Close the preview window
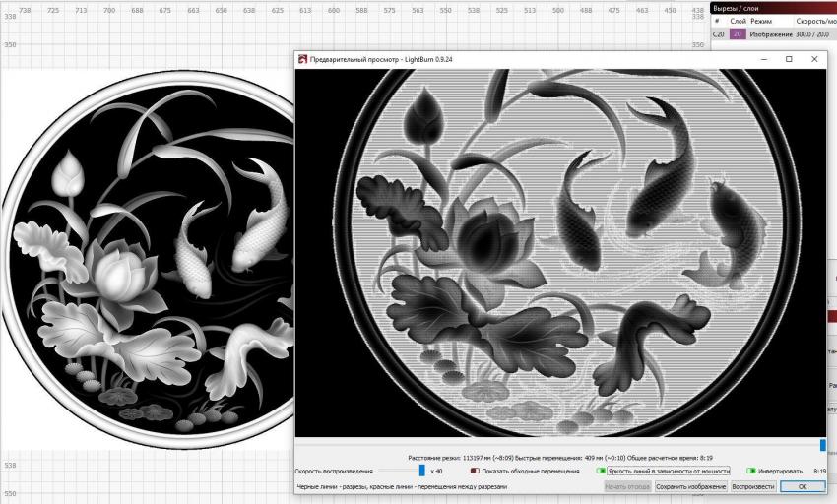 pos(814,59)
